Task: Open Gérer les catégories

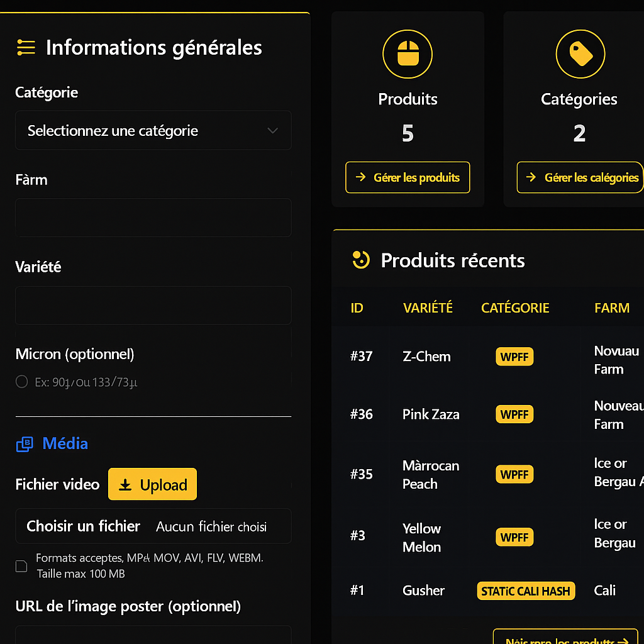Action: click(580, 177)
